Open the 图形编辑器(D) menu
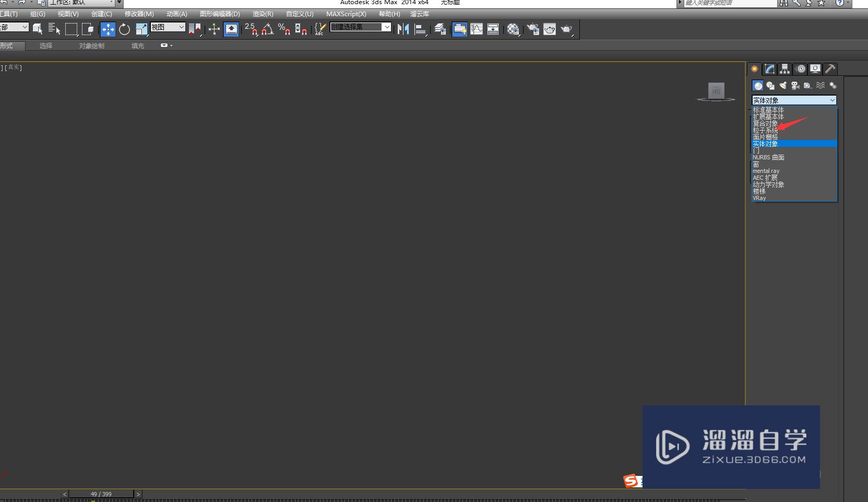The width and height of the screenshot is (868, 502). point(220,14)
